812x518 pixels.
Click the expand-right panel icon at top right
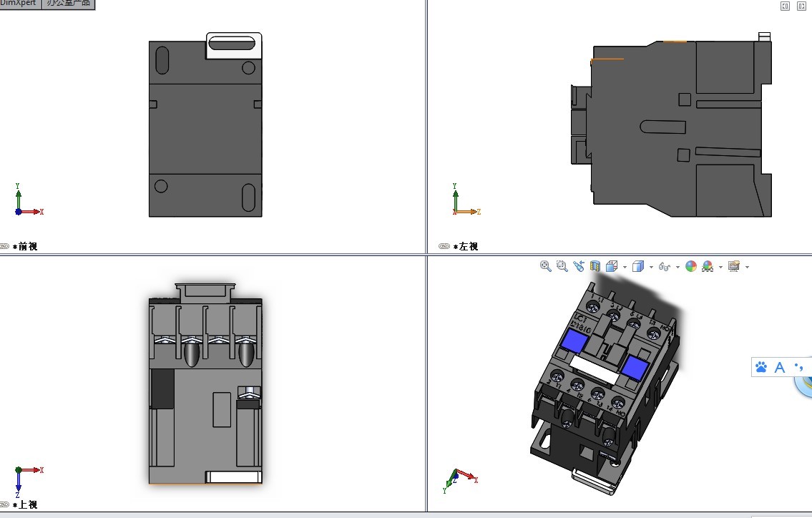click(x=801, y=6)
